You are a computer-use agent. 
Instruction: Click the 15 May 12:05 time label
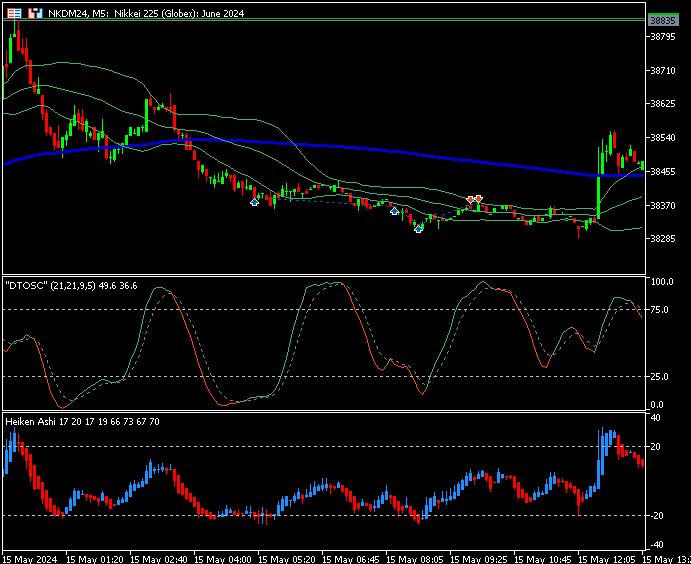pyautogui.click(x=607, y=559)
